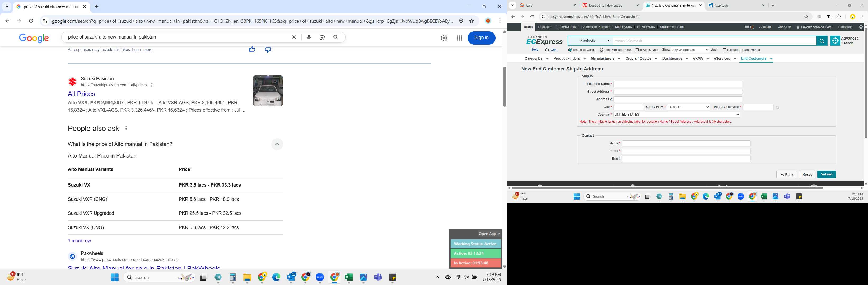Tick the In Stock Only checkbox

pyautogui.click(x=637, y=50)
